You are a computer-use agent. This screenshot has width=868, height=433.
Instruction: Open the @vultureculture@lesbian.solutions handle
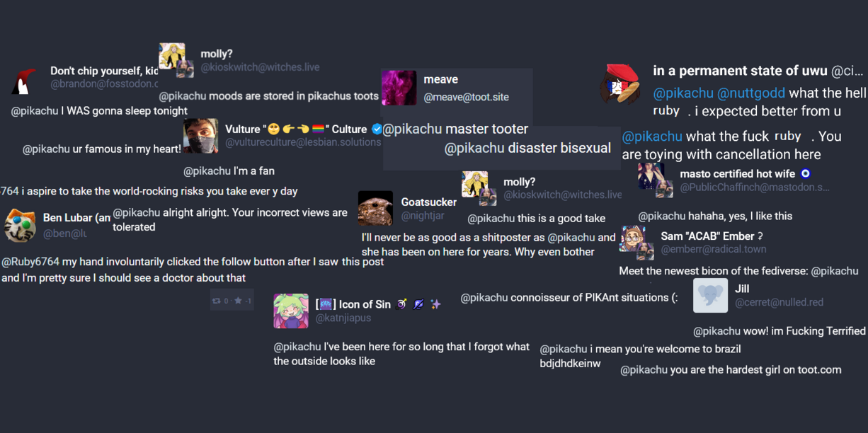tap(303, 142)
